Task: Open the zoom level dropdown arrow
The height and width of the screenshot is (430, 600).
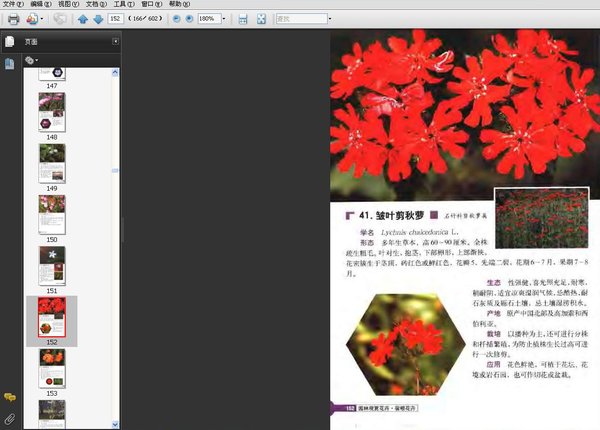Action: point(224,19)
